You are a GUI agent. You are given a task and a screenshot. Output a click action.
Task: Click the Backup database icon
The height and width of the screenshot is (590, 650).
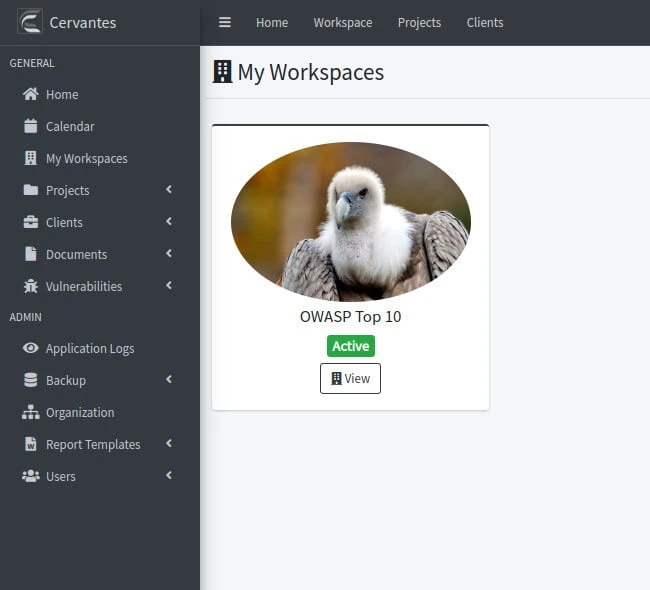click(x=30, y=380)
